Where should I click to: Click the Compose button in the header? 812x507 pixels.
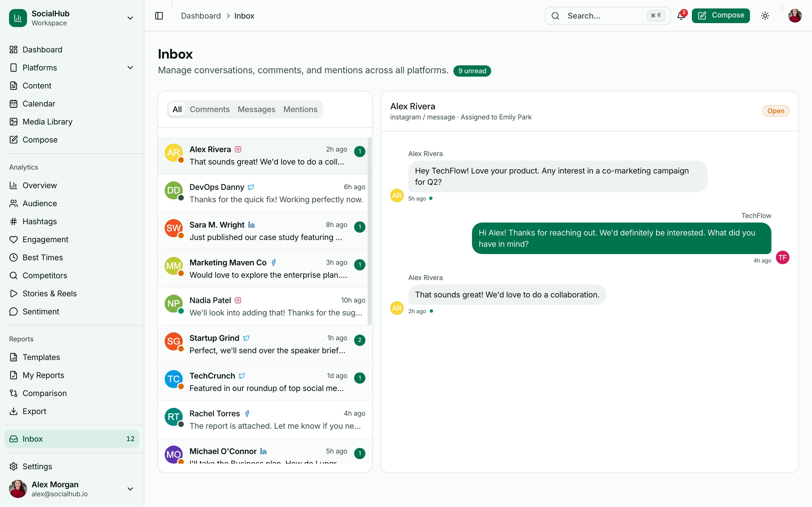pyautogui.click(x=721, y=15)
